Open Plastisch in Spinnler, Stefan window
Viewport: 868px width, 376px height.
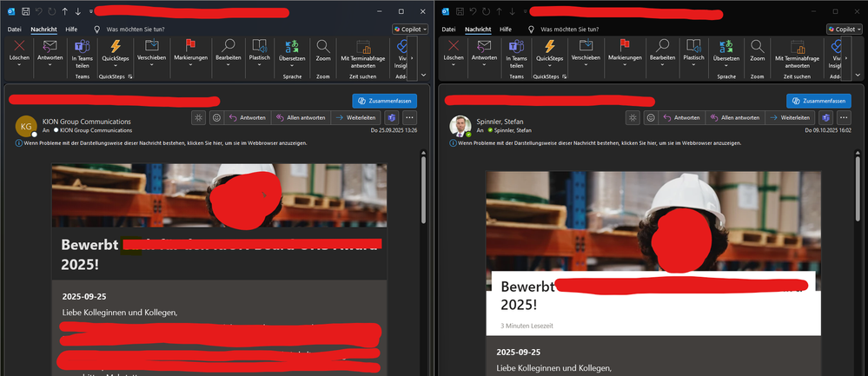point(693,50)
